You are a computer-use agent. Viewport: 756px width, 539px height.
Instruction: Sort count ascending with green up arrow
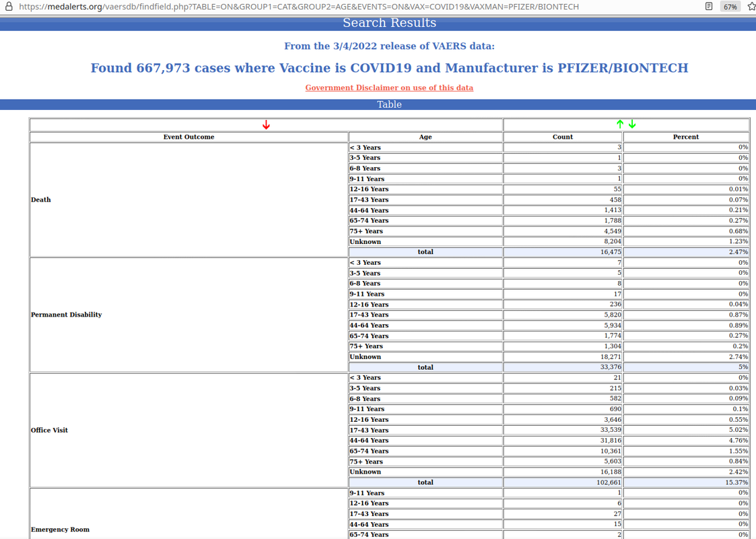pos(620,125)
